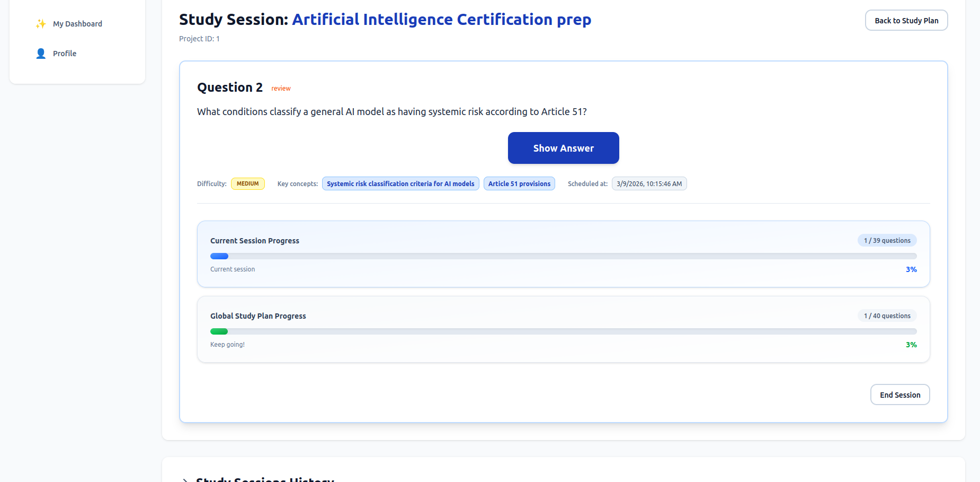The width and height of the screenshot is (980, 482).
Task: Click the 1 / 40 questions counter
Action: click(887, 316)
